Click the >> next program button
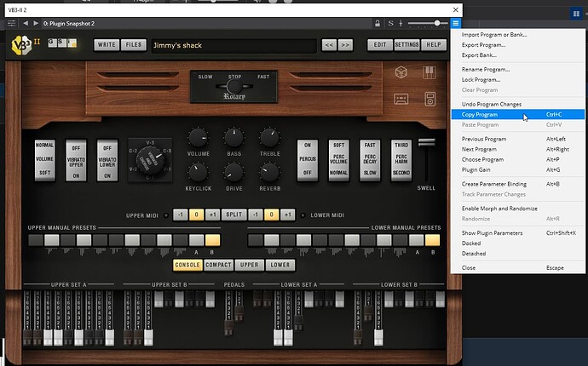Viewport: 588px width, 366px height. pos(345,45)
